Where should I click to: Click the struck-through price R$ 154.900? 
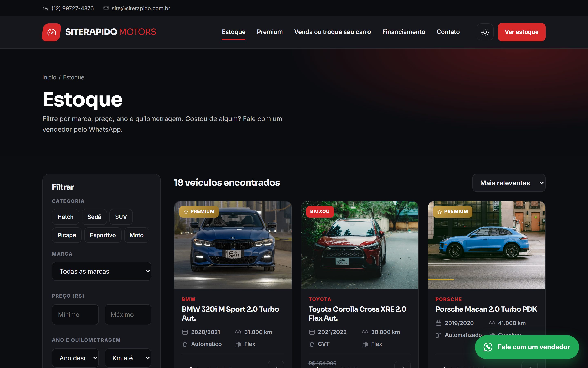(322, 363)
